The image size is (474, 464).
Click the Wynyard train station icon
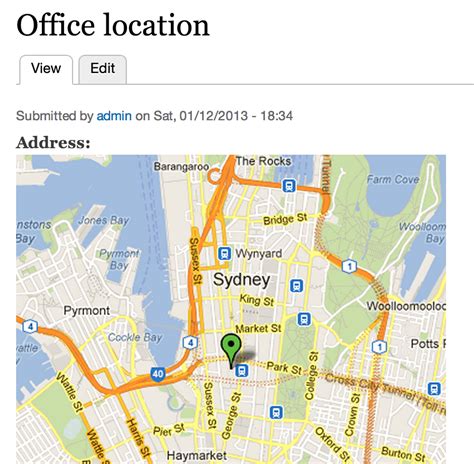click(225, 253)
